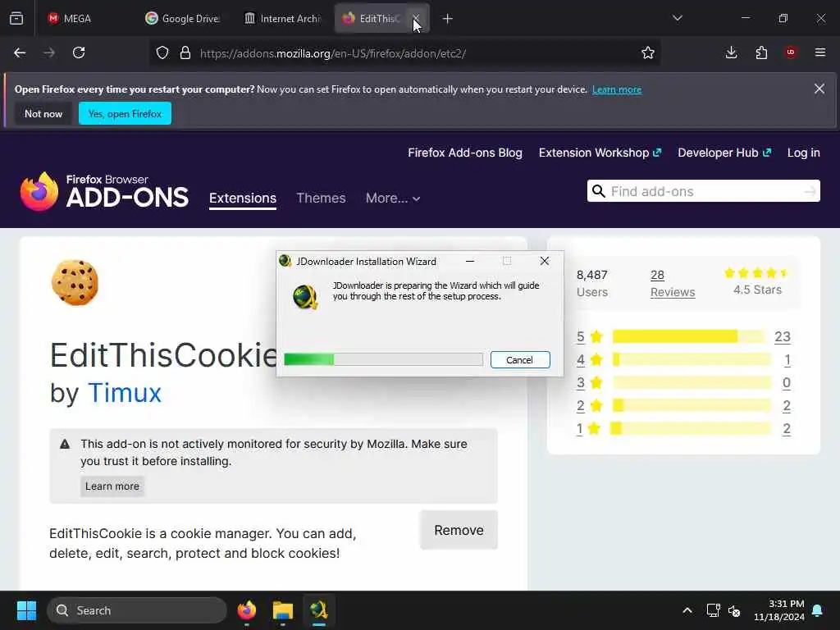Open the 23 five-star reviews count
The image size is (840, 630).
point(782,336)
